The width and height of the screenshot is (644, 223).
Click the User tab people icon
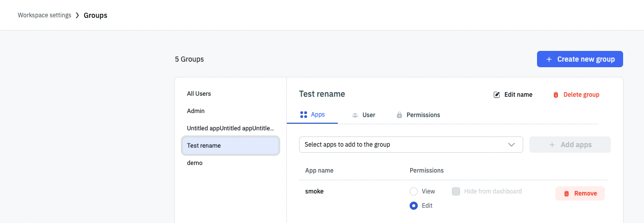tap(355, 115)
